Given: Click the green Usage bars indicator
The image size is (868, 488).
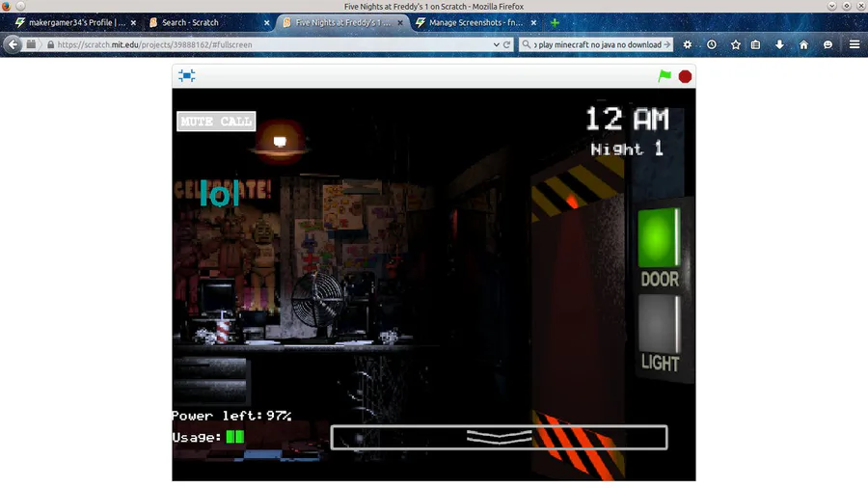Looking at the screenshot, I should point(234,437).
